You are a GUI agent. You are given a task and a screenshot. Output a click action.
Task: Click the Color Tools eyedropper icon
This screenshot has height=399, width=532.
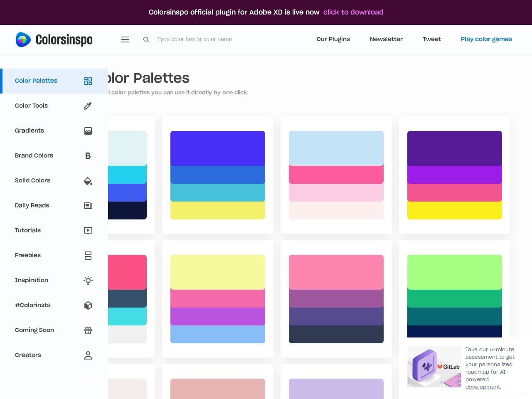click(x=88, y=106)
